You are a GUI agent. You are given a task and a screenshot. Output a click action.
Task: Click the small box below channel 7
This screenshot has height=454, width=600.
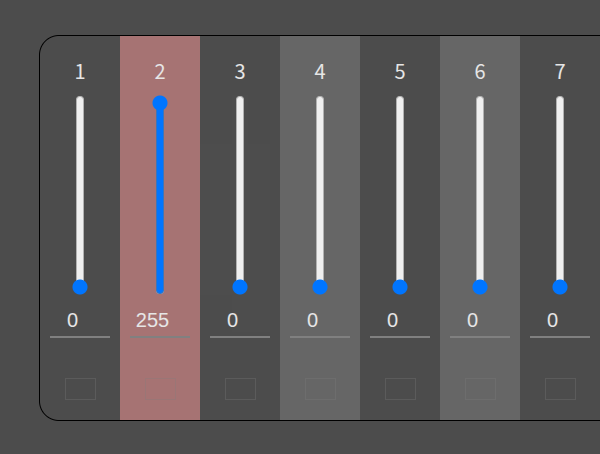(x=560, y=389)
